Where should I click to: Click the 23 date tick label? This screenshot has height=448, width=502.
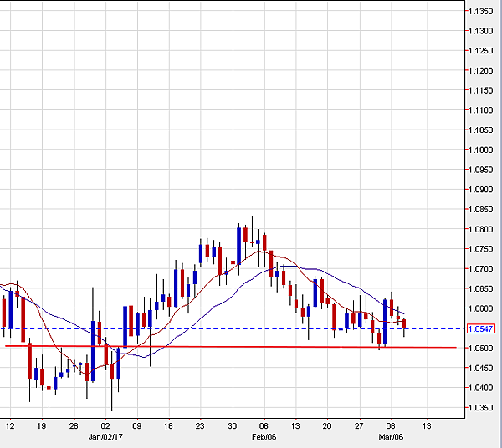[x=200, y=426]
